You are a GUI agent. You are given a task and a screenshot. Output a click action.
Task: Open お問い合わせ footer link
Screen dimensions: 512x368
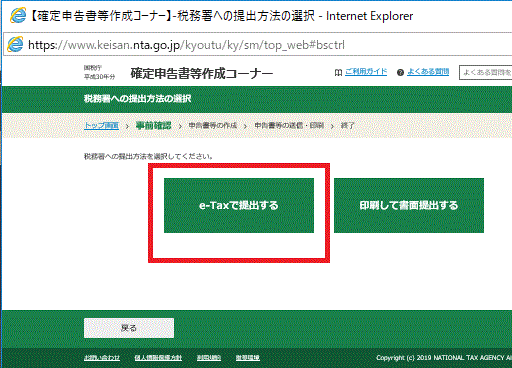pos(102,358)
